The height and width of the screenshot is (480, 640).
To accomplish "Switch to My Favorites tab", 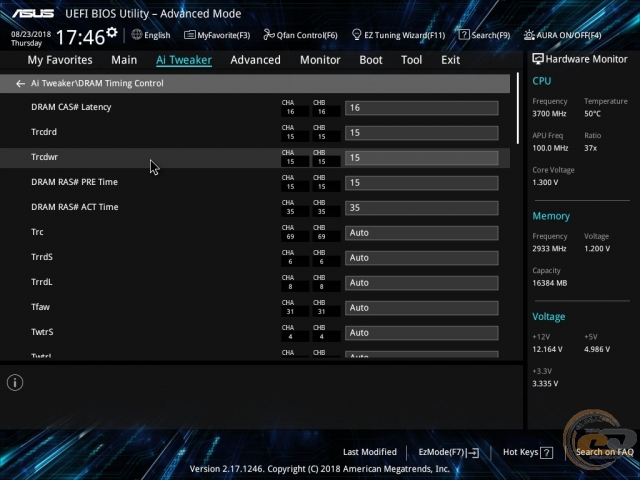I will [60, 60].
